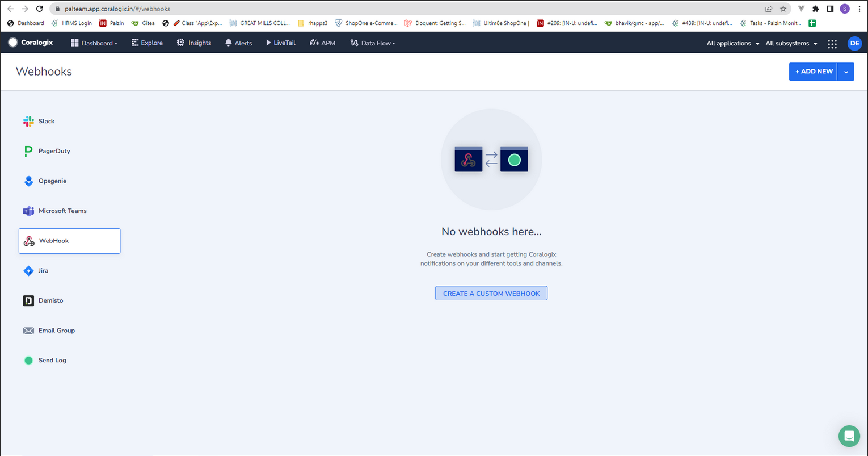Go to the Insights page

(x=194, y=43)
